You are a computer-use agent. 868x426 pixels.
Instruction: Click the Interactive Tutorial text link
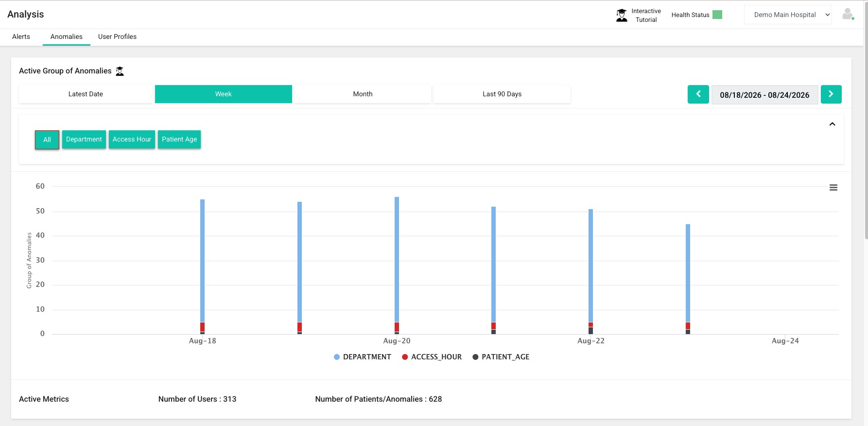(646, 16)
